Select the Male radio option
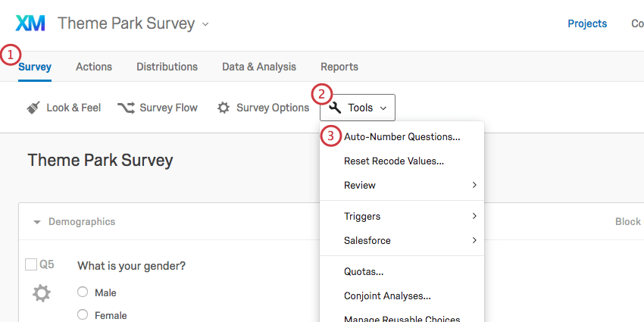 point(83,292)
